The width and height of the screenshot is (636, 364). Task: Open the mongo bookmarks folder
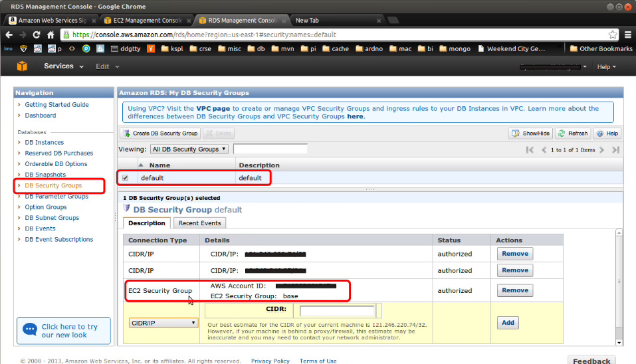(455, 48)
